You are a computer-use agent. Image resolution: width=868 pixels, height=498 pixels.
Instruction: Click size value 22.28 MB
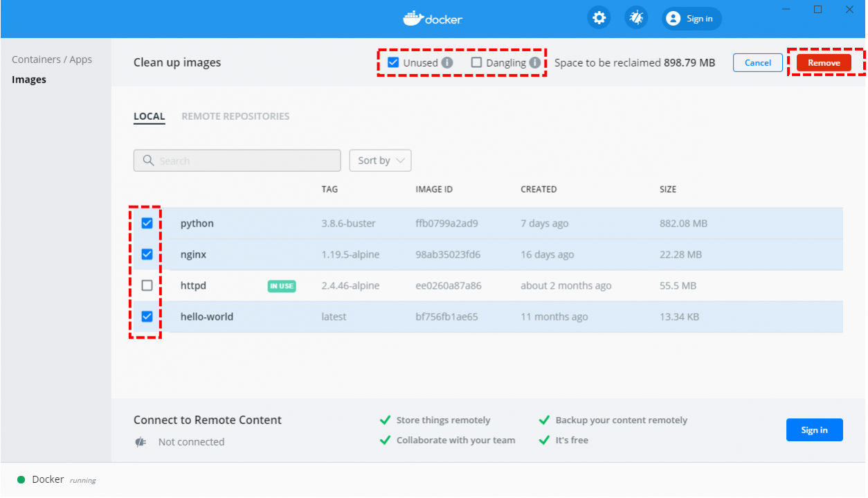[680, 254]
